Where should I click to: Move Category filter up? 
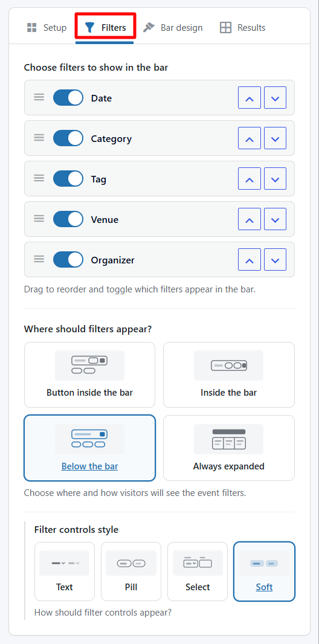pyautogui.click(x=250, y=138)
